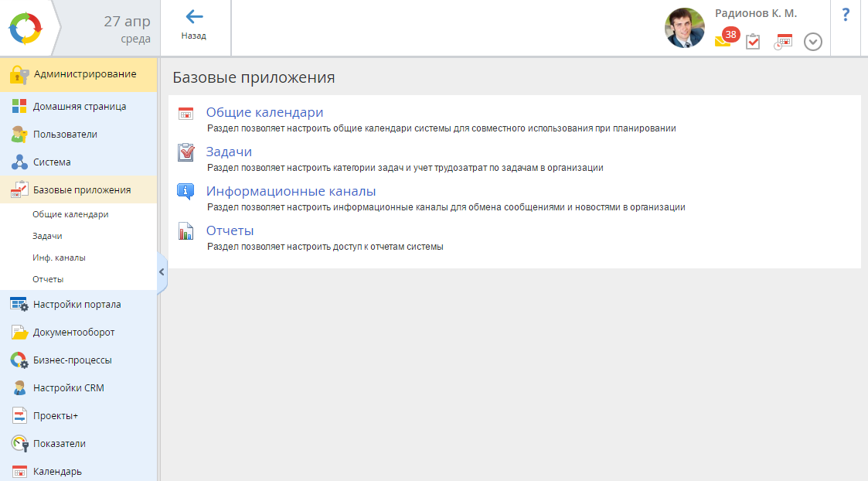Select Отчеты sidebar sub-item
Image resolution: width=868 pixels, height=481 pixels.
(x=48, y=279)
